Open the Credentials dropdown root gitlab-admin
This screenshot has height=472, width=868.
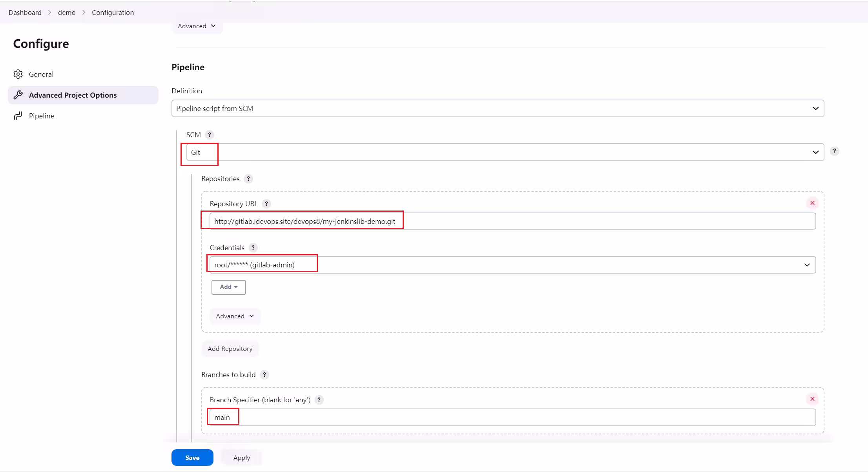pyautogui.click(x=512, y=265)
